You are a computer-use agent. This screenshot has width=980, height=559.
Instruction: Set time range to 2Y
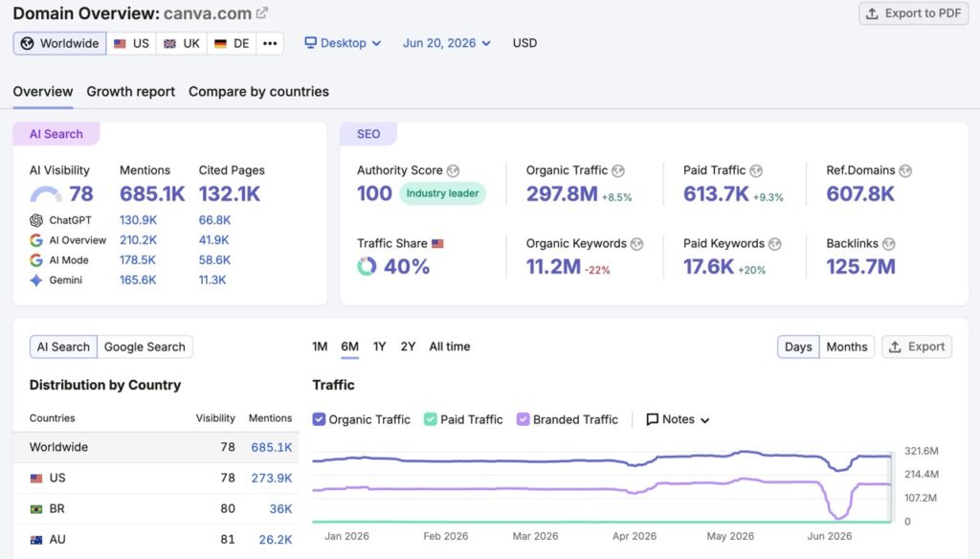coord(408,347)
